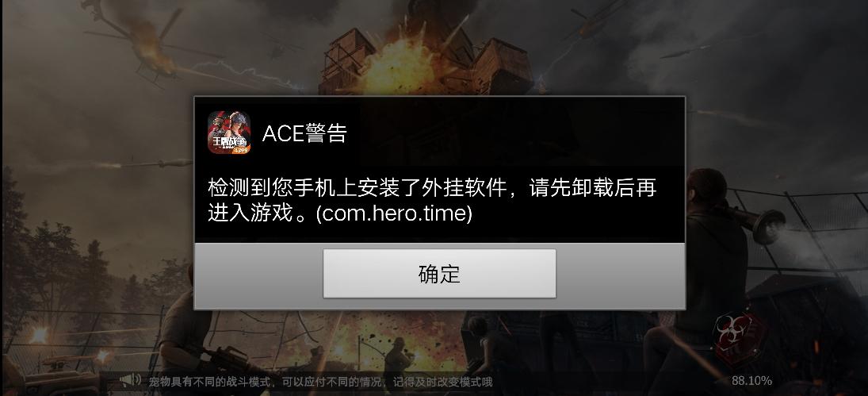This screenshot has width=868, height=396.
Task: Click the red biohazard emblem icon
Action: [x=740, y=335]
